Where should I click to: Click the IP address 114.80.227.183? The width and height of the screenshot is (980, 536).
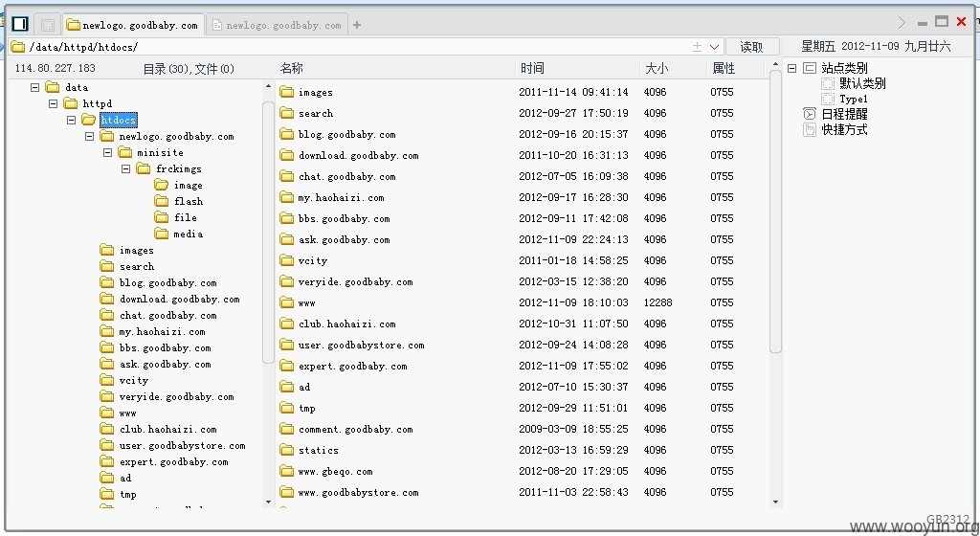55,69
